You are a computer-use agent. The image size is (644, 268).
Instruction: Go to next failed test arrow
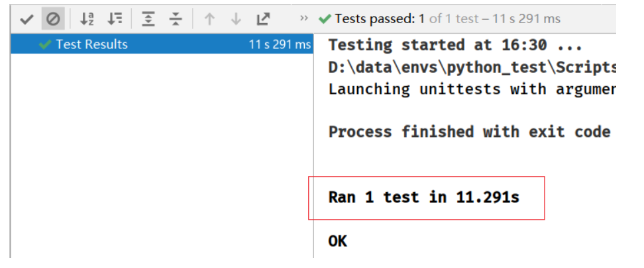[236, 19]
